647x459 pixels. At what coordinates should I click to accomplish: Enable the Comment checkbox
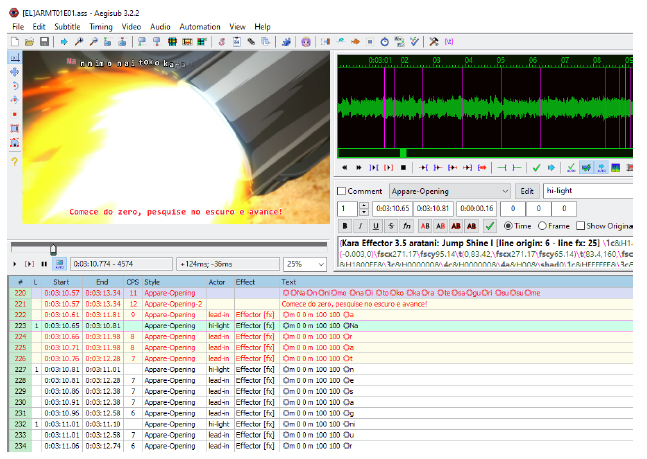coord(342,191)
